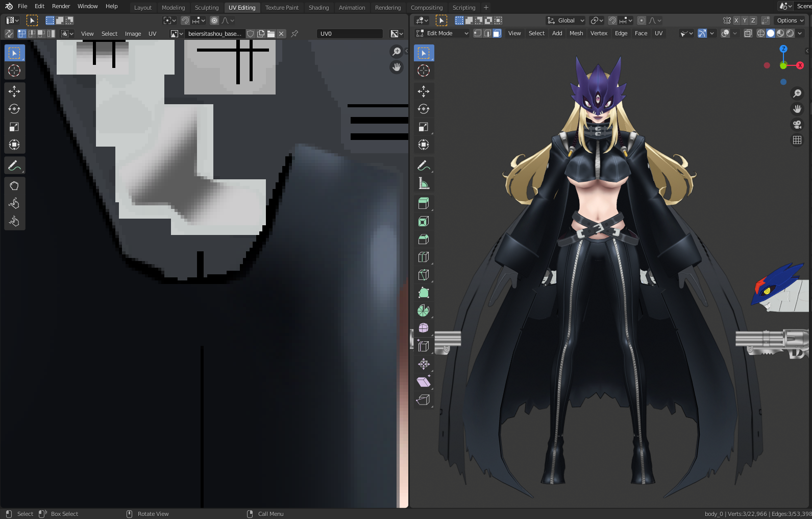Toggle X axis mirror in 3D viewport
812x519 pixels.
click(736, 20)
